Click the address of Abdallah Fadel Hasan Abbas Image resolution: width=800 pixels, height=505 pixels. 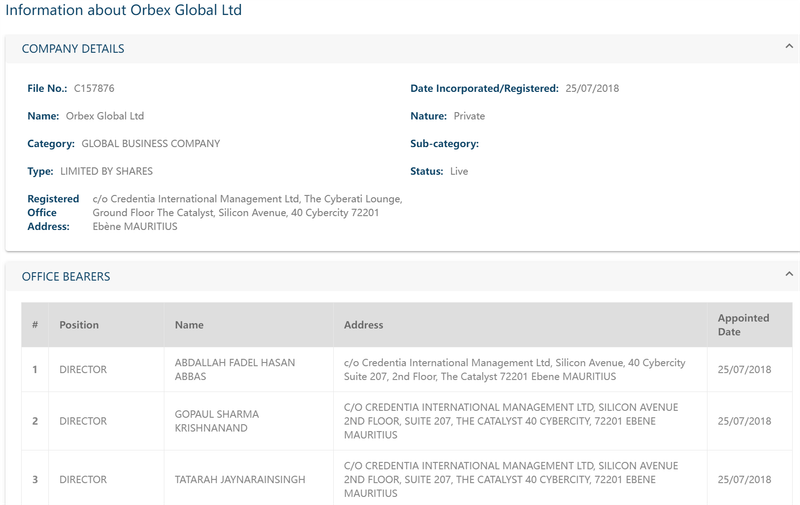(514, 369)
